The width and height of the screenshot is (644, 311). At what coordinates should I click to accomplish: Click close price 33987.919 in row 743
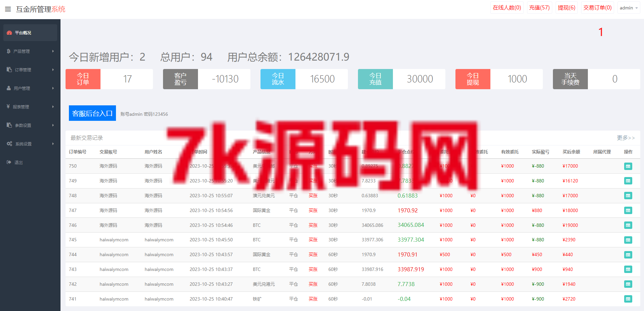click(x=411, y=269)
